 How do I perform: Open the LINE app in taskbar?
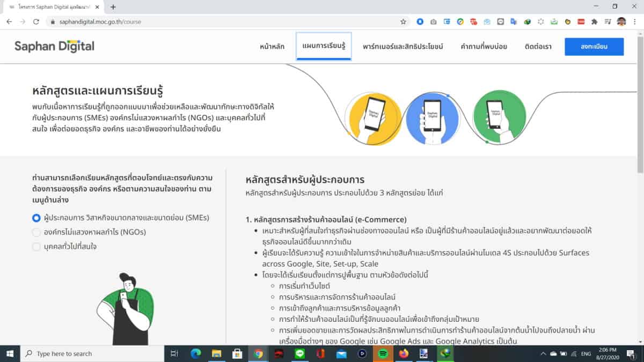[300, 353]
